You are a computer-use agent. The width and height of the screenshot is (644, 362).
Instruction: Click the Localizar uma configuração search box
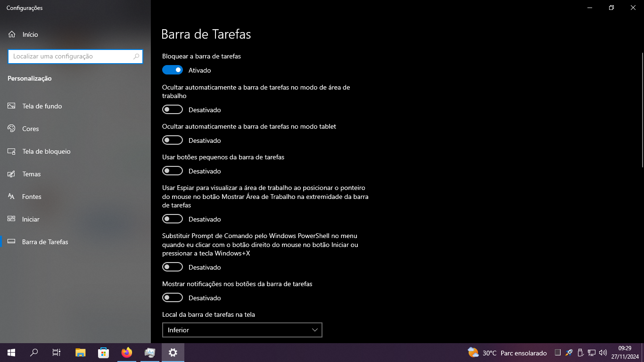point(75,57)
